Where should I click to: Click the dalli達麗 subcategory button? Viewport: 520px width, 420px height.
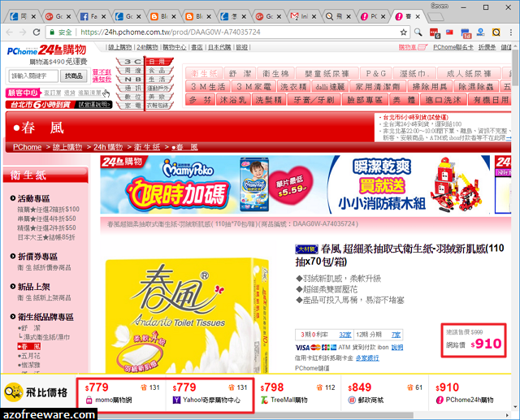pos(330,87)
